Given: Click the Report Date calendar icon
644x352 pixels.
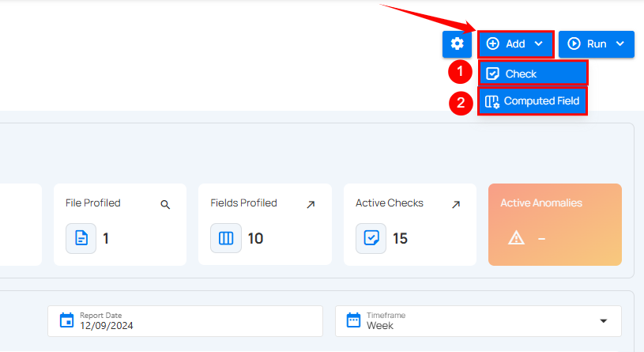Looking at the screenshot, I should point(67,321).
